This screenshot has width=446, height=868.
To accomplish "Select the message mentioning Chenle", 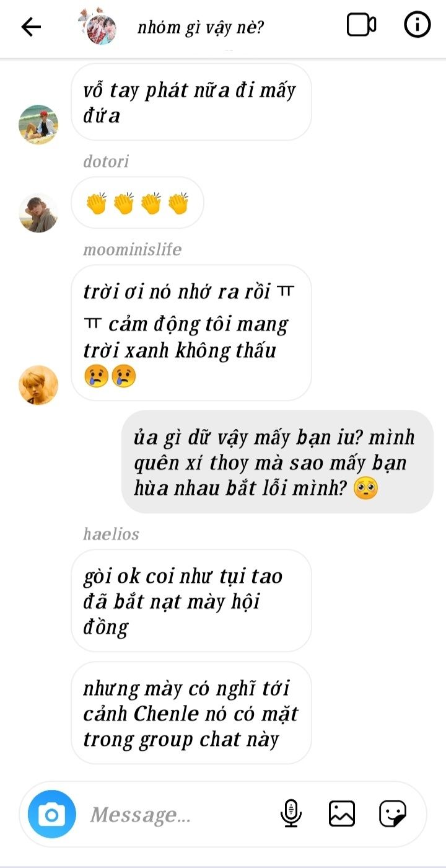I will pyautogui.click(x=191, y=713).
